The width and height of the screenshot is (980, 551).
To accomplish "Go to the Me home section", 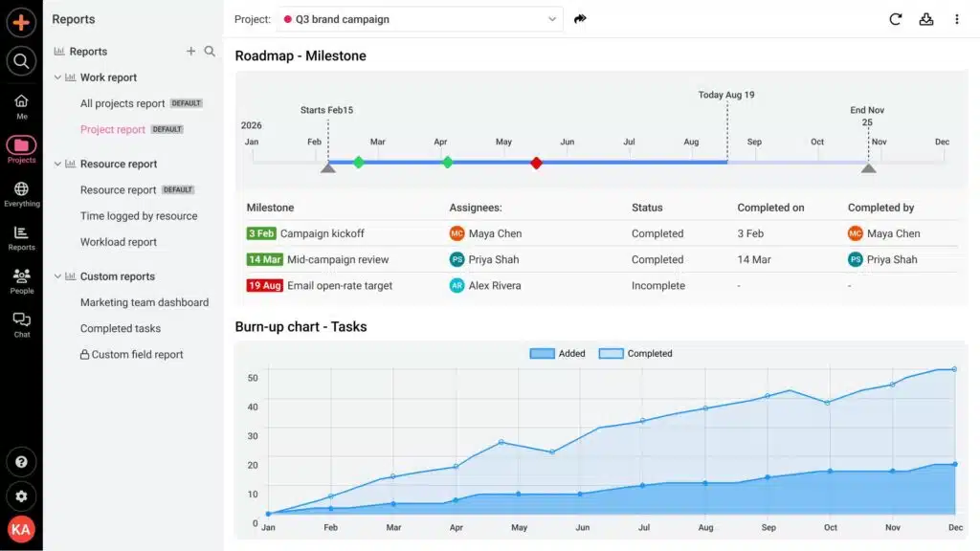I will point(21,107).
